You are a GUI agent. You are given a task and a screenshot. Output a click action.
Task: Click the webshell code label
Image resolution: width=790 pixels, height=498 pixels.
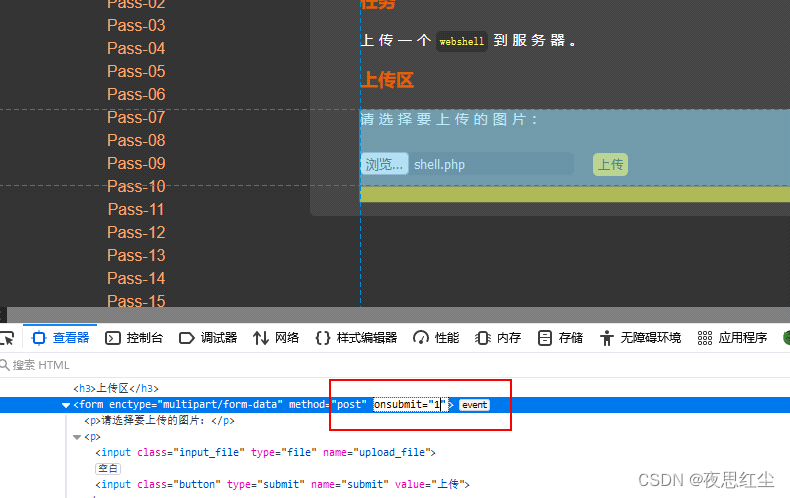click(x=462, y=41)
